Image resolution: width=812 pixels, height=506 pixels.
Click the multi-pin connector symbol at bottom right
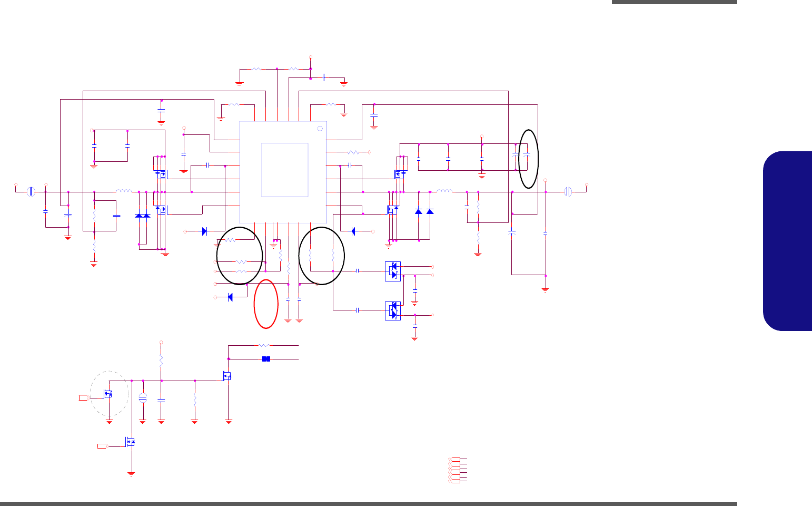[457, 471]
